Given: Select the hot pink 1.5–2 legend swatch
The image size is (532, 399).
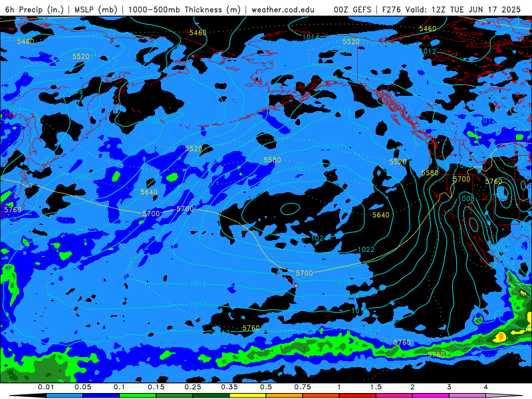Looking at the screenshot, I should [394, 396].
